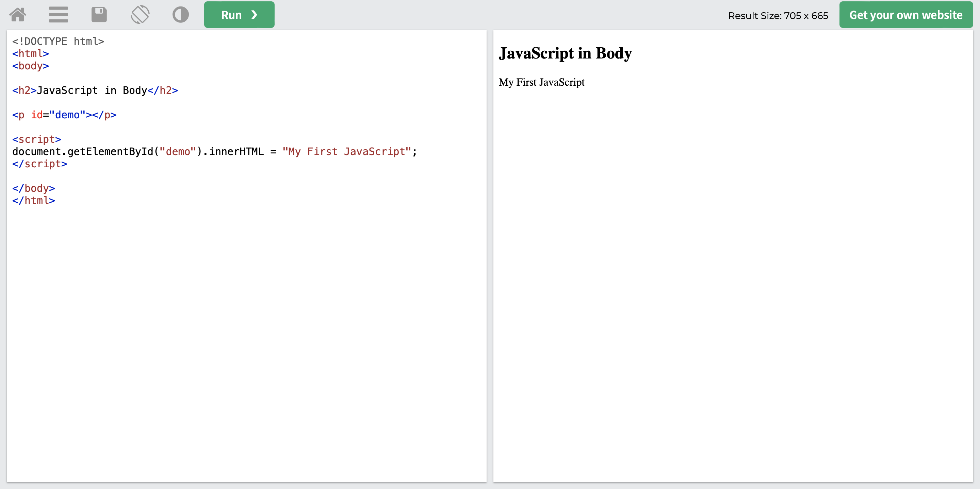Click the Result Size 705 x 665 label
Screen dimensions: 980x489
778,16
